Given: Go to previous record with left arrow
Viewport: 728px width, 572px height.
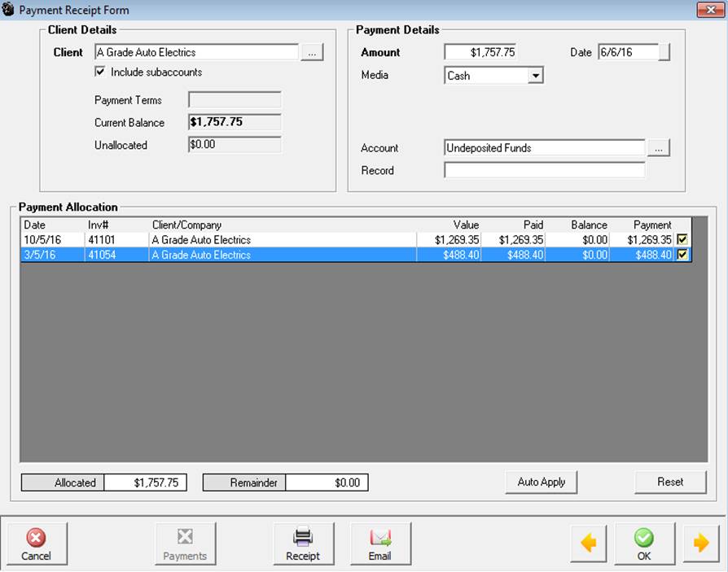Looking at the screenshot, I should pos(589,544).
